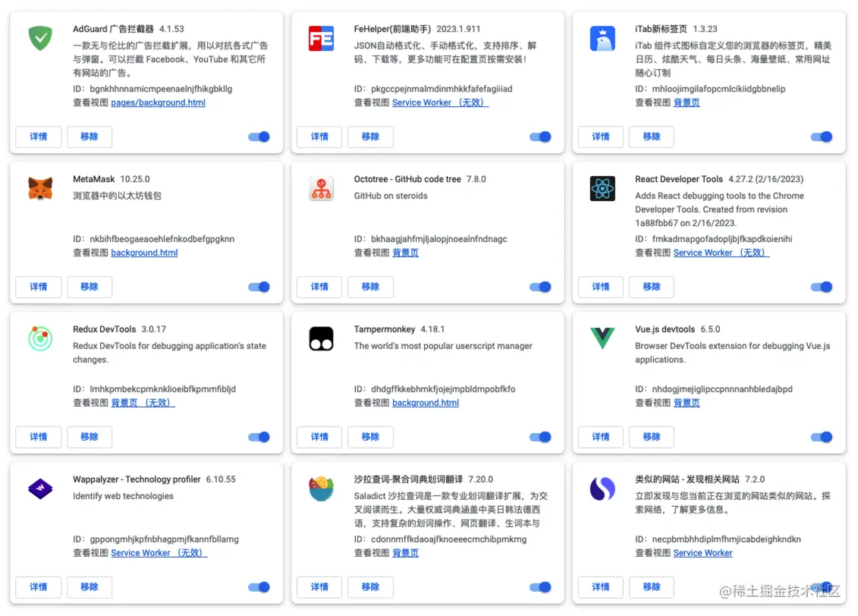Remove Tampermonkey via 移除
Screen dimensions: 858x616
[x=370, y=436]
